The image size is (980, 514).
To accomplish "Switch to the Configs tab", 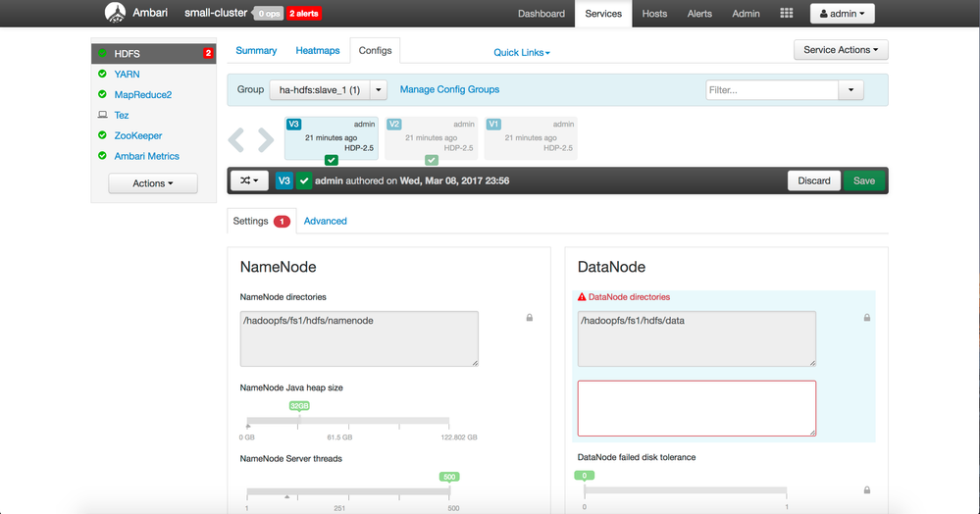I will pos(375,51).
